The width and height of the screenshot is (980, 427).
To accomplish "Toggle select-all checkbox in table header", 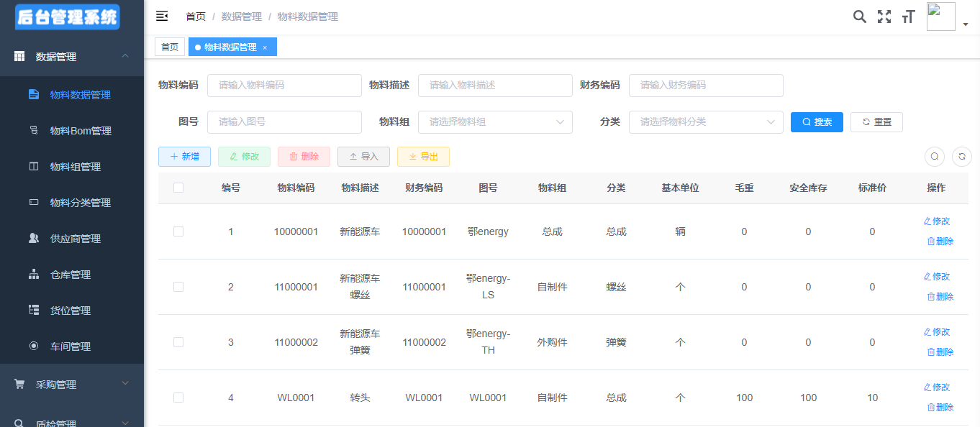I will click(x=178, y=188).
